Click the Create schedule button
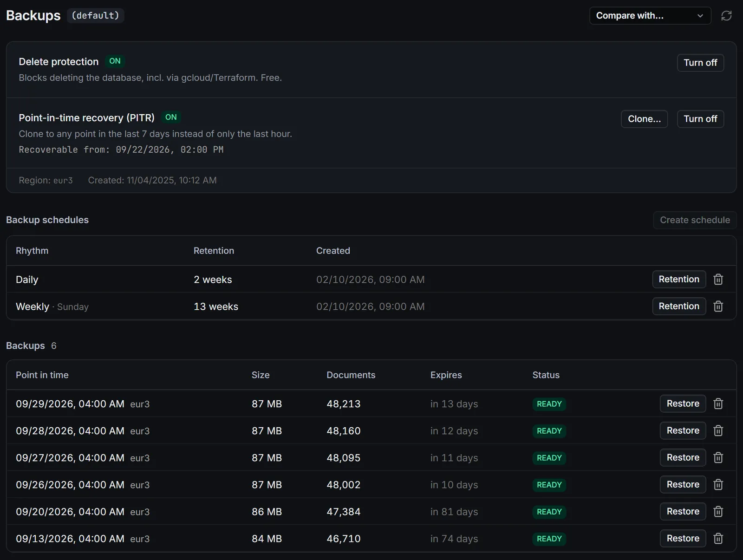 point(695,220)
